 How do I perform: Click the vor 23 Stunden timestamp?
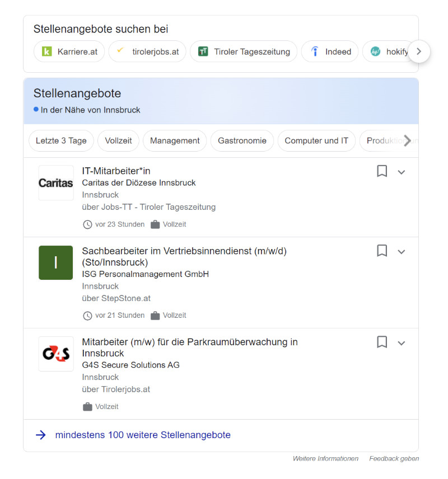pyautogui.click(x=120, y=224)
